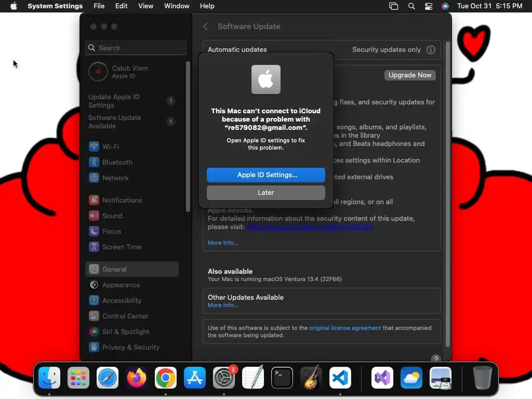Click System Settings icon in the Dock

click(224, 378)
